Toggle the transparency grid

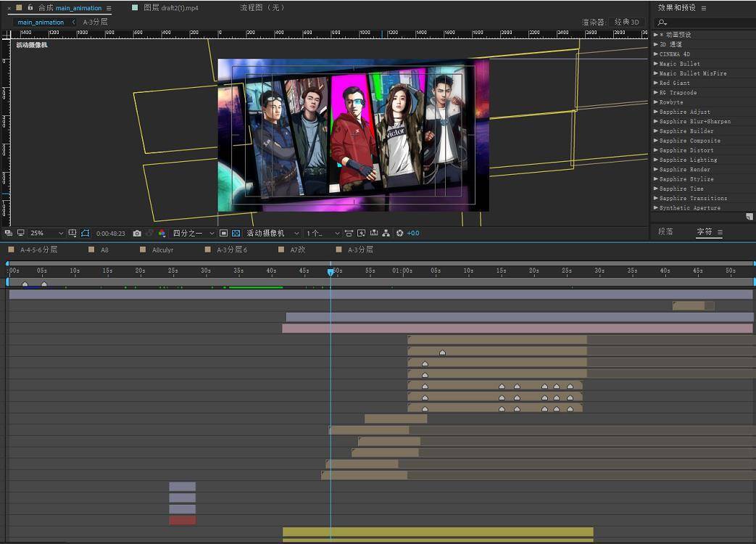click(236, 234)
